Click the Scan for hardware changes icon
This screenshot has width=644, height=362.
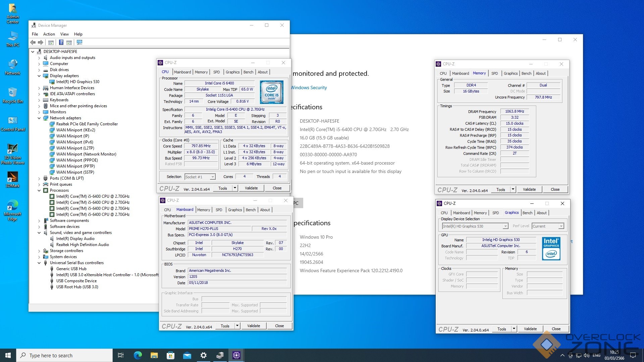point(79,43)
